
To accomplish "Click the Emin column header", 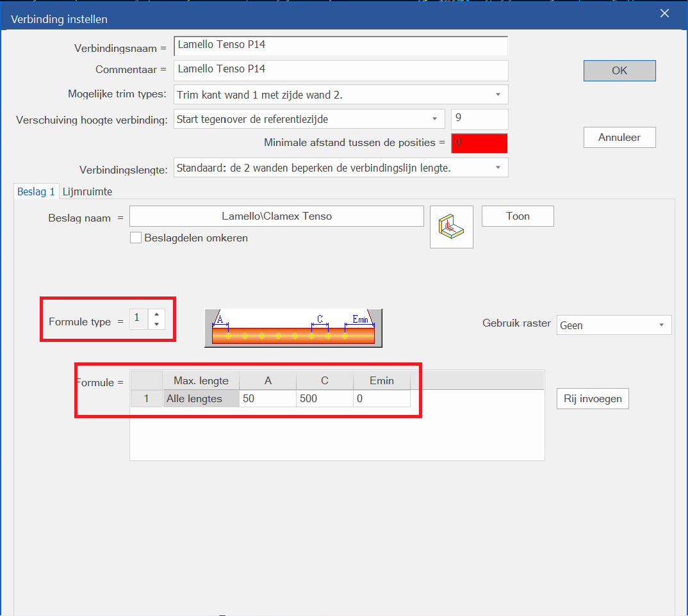I will (382, 380).
